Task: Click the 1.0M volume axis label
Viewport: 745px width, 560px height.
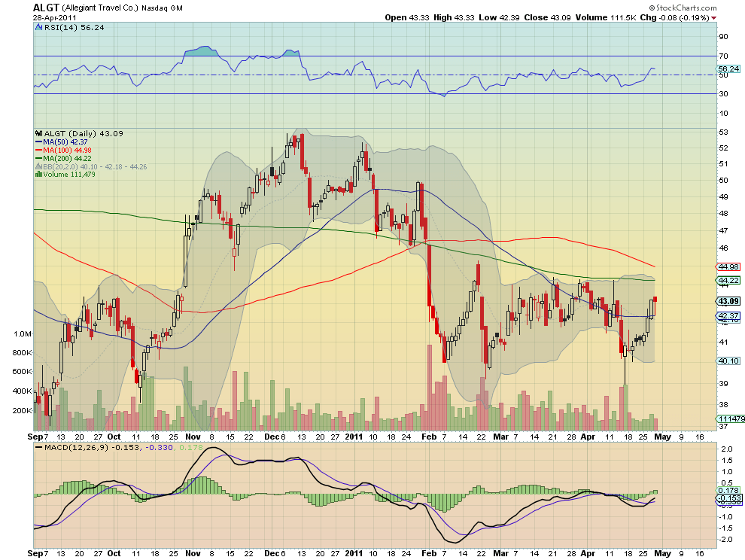Action: 23,333
